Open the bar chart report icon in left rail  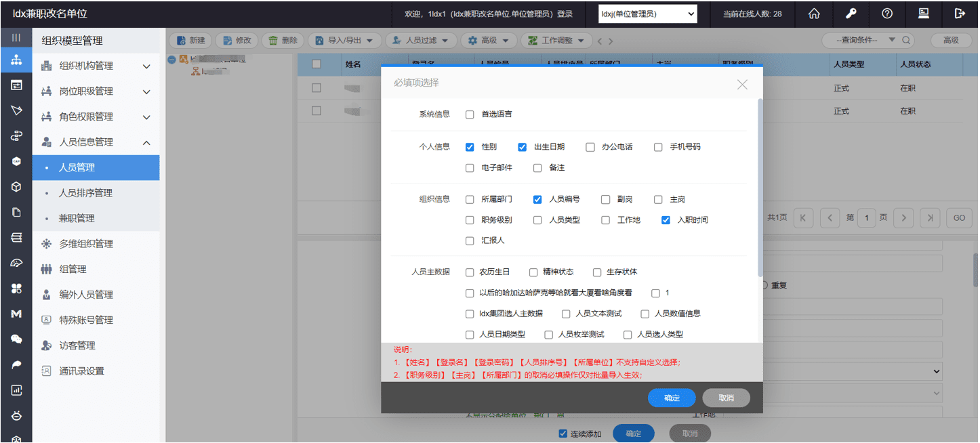pos(16,390)
